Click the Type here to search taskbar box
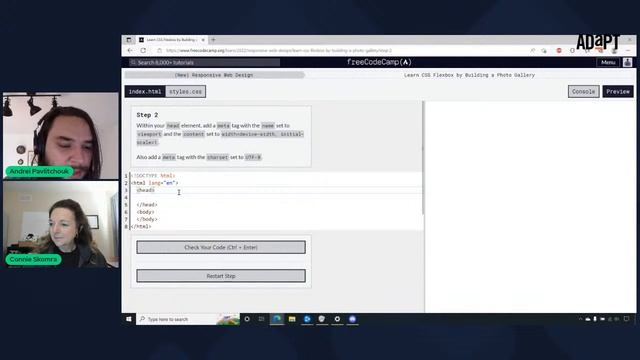 tap(188, 319)
